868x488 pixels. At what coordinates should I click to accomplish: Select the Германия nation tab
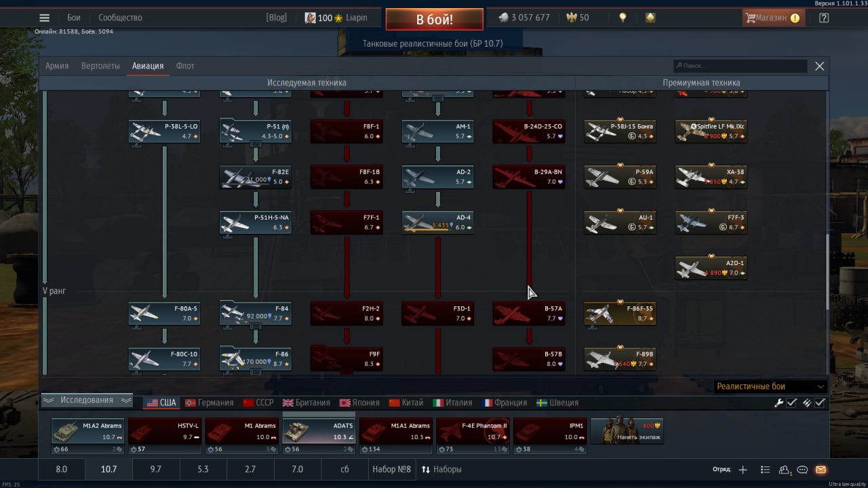[x=209, y=403]
